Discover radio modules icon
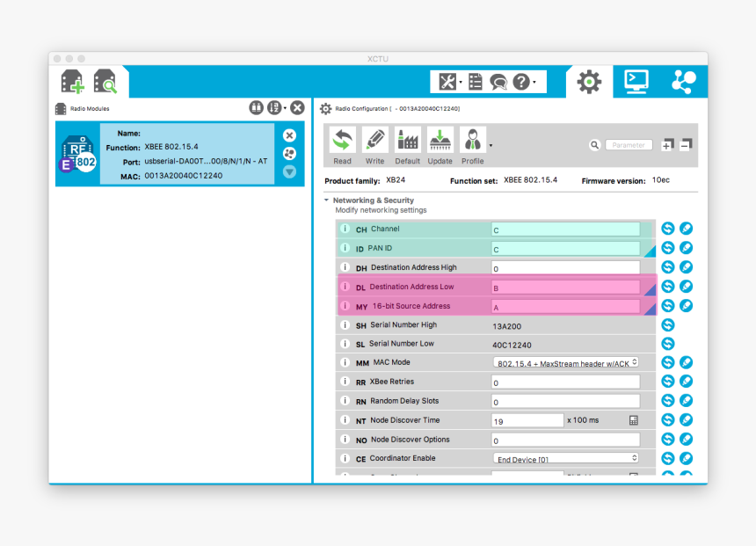Viewport: 756px width, 546px height. tap(105, 81)
